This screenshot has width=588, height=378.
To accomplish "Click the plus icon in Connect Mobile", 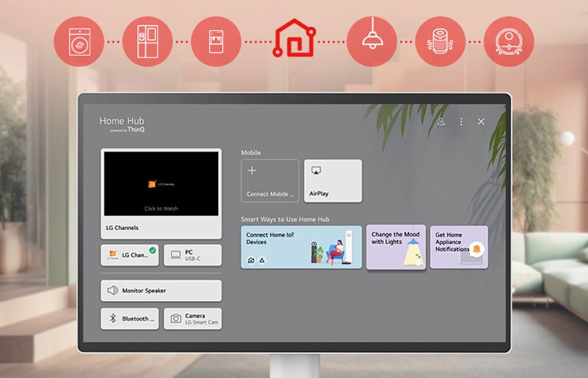I will [252, 171].
